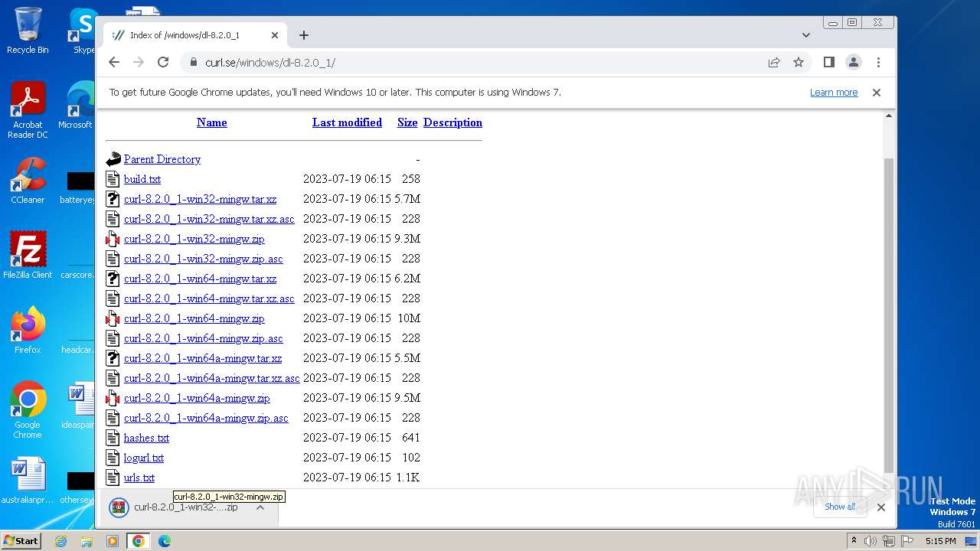Open curl-8.2.0_1-win64-mingw.zip.asc link

click(203, 338)
